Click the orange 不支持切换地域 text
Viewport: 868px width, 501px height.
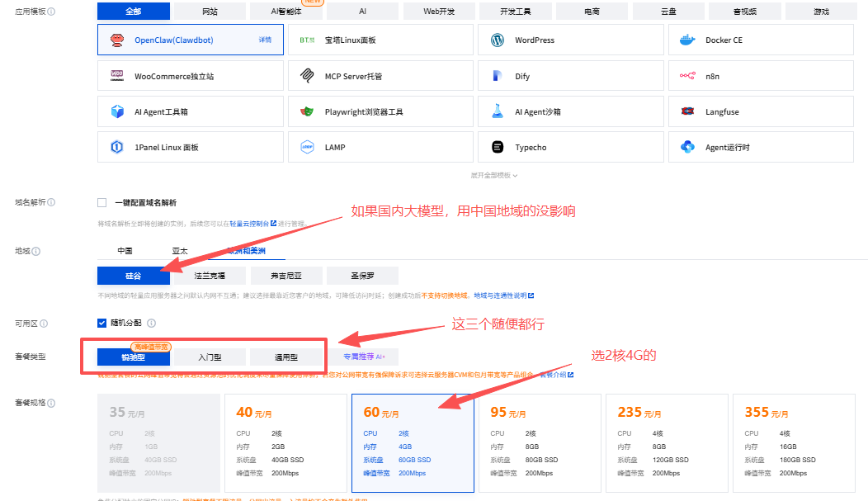(x=445, y=295)
